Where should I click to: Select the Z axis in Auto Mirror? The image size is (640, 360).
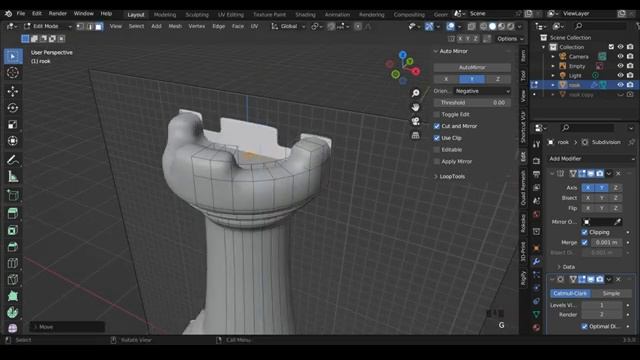tap(498, 79)
